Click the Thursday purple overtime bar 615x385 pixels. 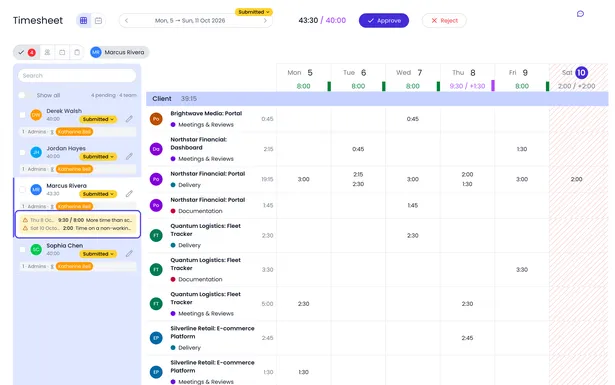pyautogui.click(x=493, y=85)
